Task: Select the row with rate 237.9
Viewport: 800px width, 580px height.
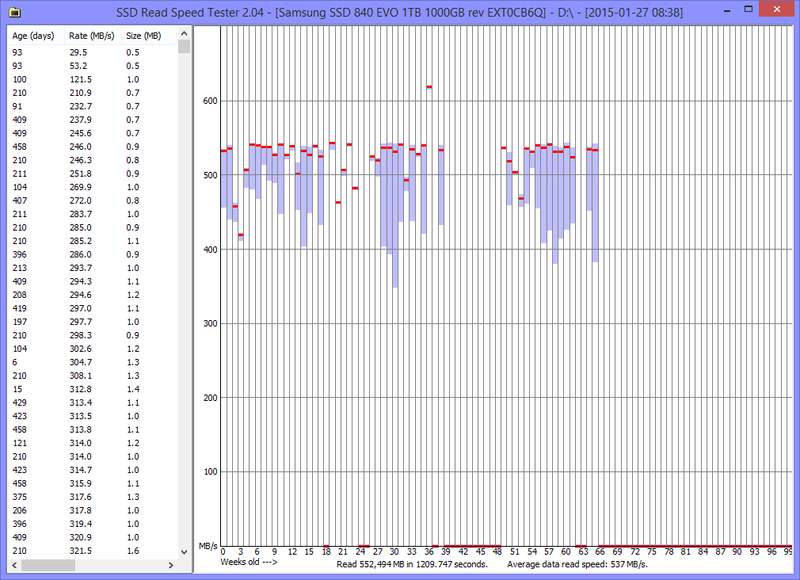Action: tap(93, 120)
